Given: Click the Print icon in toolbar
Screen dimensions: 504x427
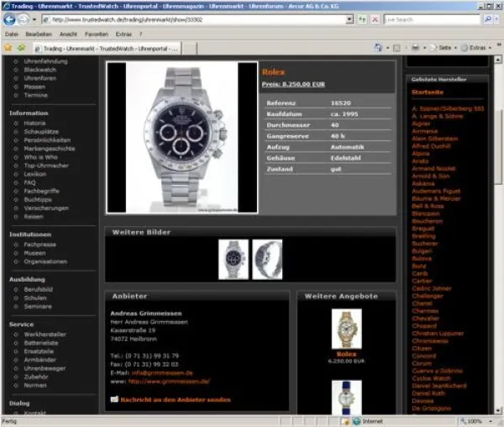Looking at the screenshot, I should (x=416, y=48).
